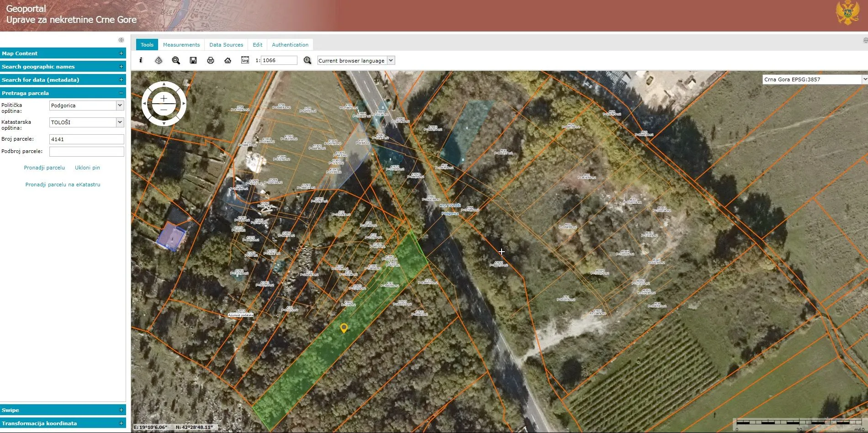Screen dimensions: 868x433
Task: Click the home extent icon
Action: [228, 60]
